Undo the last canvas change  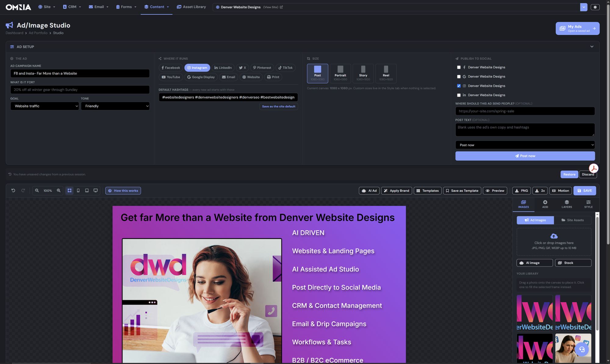pos(13,190)
